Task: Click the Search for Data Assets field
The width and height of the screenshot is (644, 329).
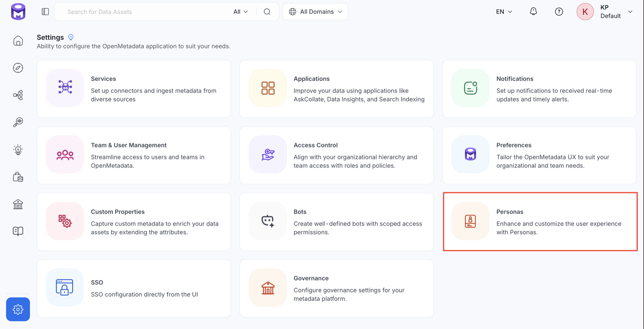Action: click(143, 12)
